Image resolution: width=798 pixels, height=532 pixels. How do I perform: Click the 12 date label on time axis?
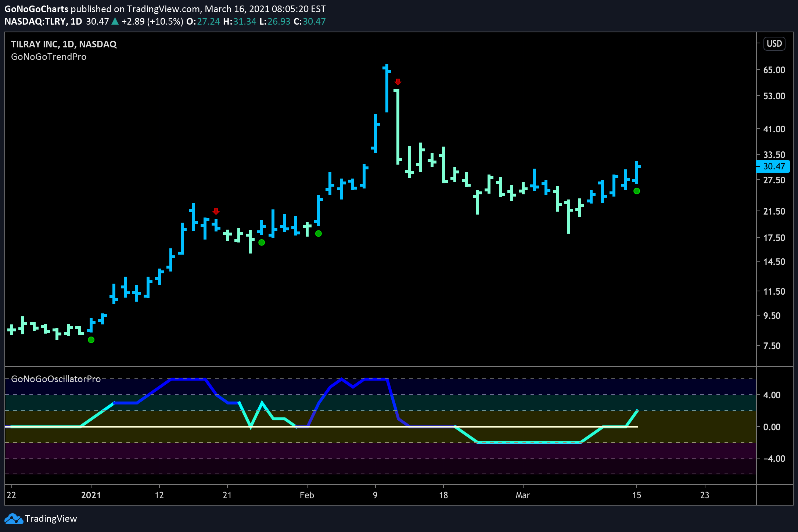click(x=159, y=495)
